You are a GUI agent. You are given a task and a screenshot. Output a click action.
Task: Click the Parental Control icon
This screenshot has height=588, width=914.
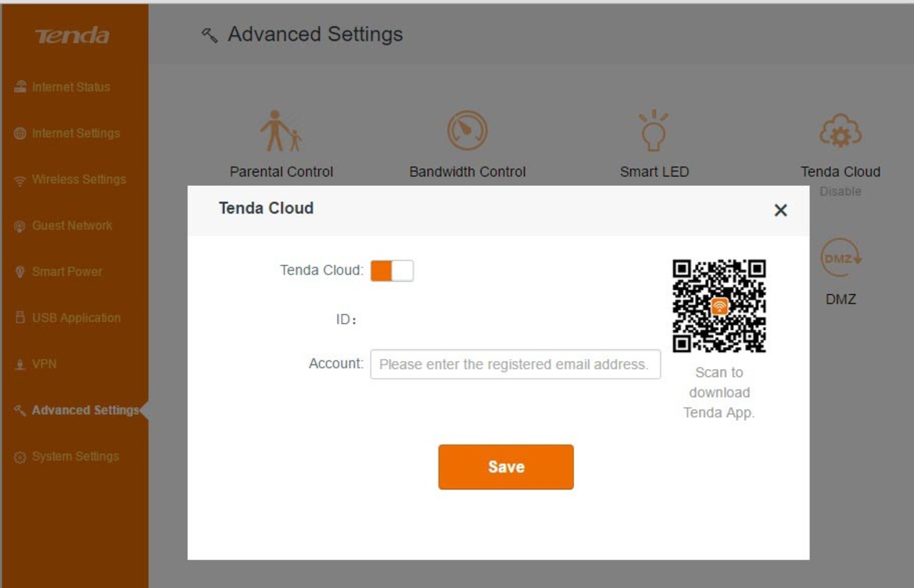281,131
